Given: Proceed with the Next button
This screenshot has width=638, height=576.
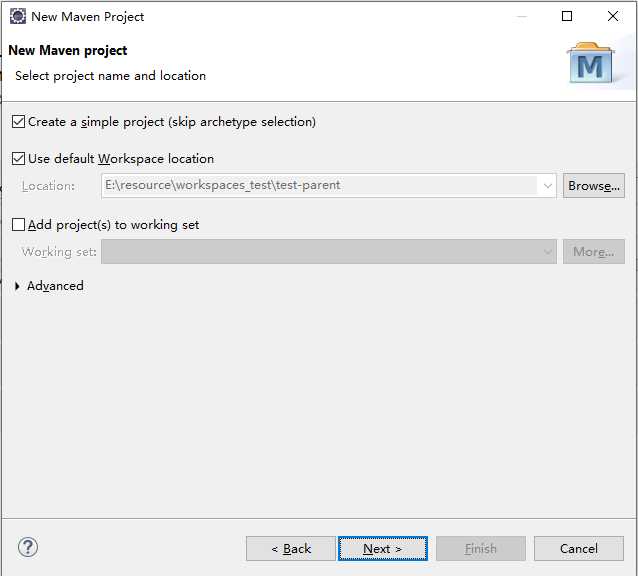Looking at the screenshot, I should click(x=382, y=548).
